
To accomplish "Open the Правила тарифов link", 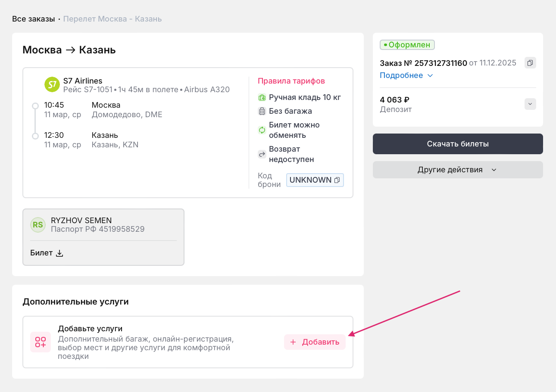I will (291, 81).
